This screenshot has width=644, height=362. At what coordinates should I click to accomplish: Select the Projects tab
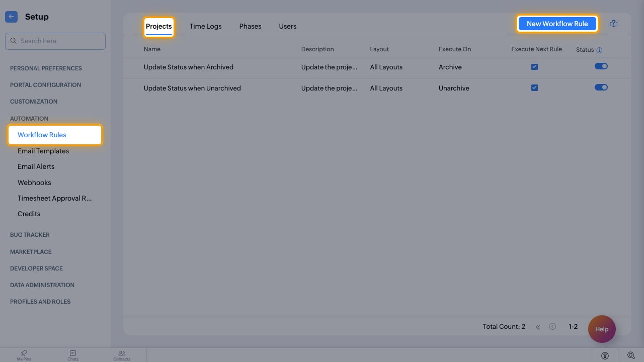[x=159, y=27]
